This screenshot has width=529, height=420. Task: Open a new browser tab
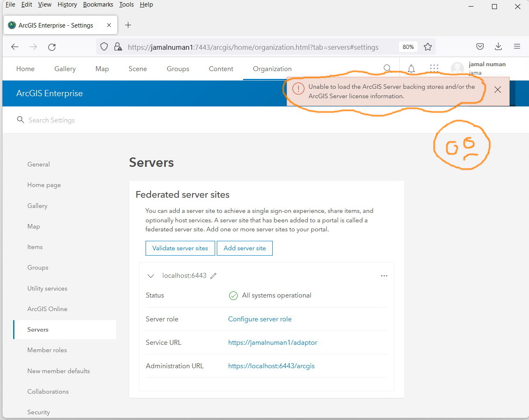(x=128, y=25)
